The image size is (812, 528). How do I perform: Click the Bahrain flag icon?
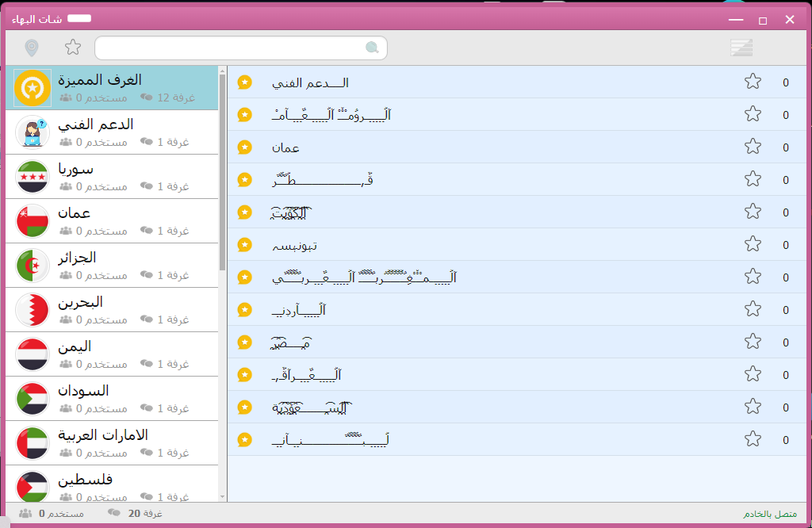(33, 309)
